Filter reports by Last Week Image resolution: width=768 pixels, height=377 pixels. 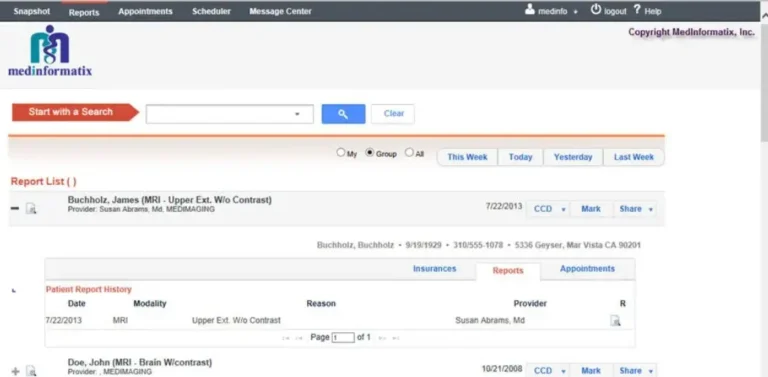pos(634,157)
